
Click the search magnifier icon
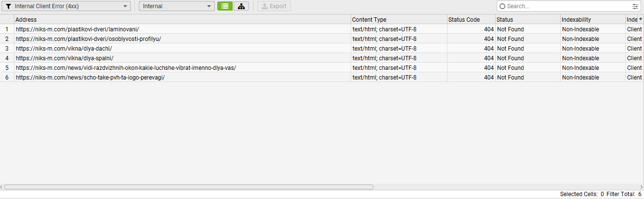[502, 6]
